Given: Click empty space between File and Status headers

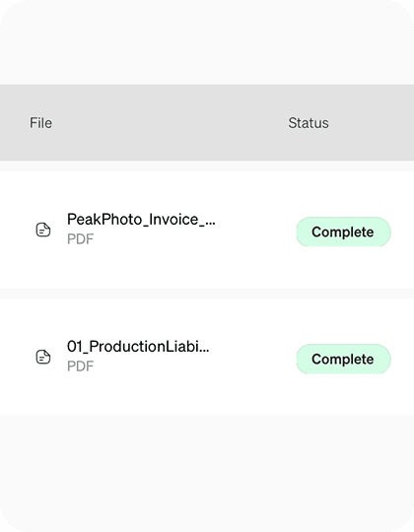Looking at the screenshot, I should [x=170, y=123].
